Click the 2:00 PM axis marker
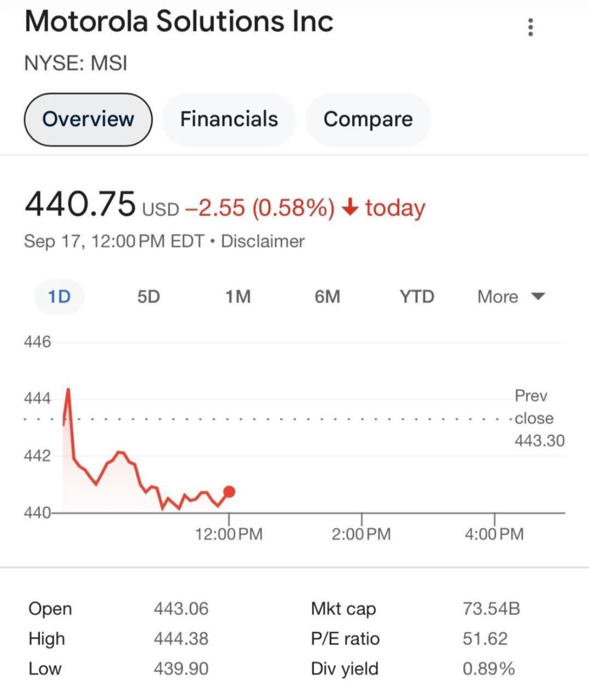This screenshot has width=589, height=700. click(x=361, y=533)
